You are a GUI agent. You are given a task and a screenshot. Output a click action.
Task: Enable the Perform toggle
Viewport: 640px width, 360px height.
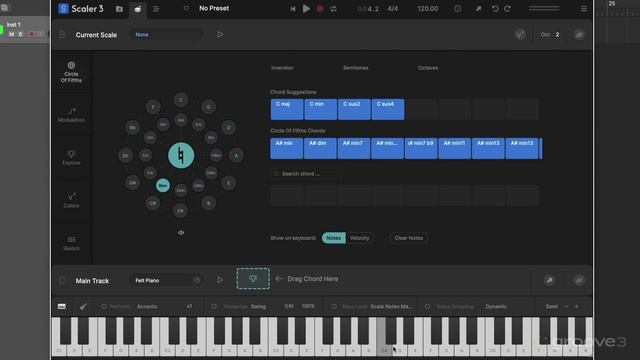point(104,307)
